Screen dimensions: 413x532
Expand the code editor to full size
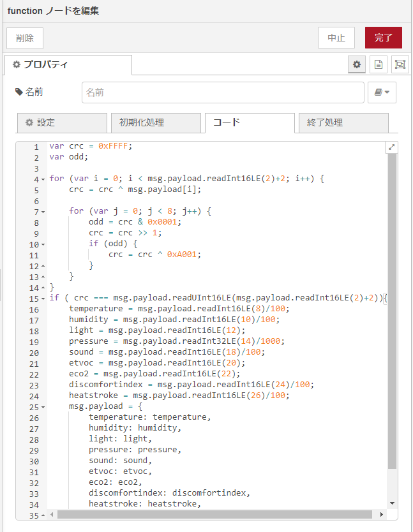pyautogui.click(x=391, y=147)
